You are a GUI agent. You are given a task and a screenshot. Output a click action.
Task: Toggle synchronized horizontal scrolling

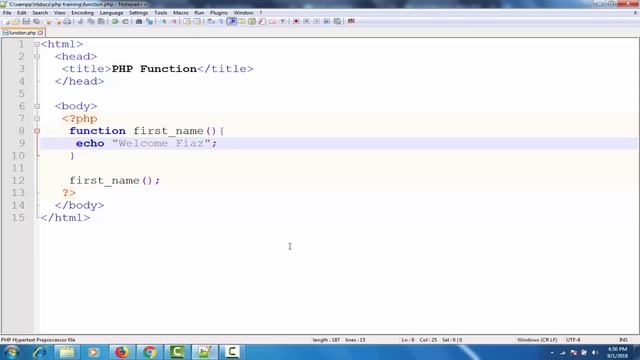(197, 21)
